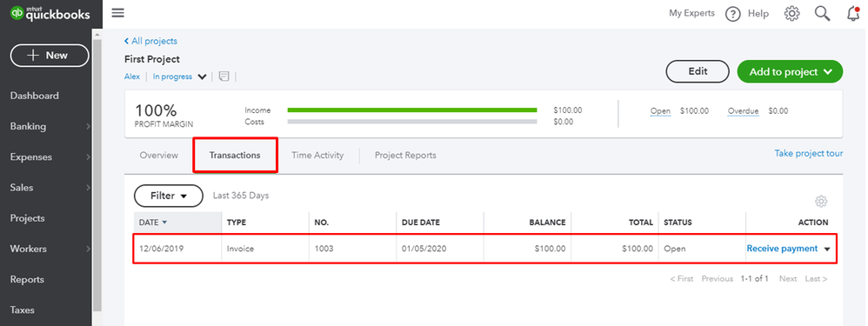Click the Last pagination link
The image size is (868, 326).
point(816,279)
